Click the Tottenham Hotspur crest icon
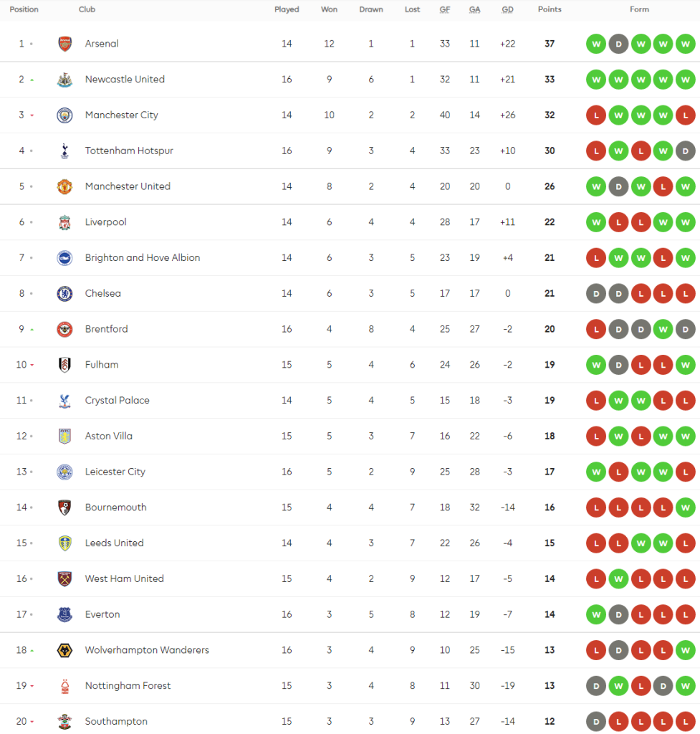 pyautogui.click(x=65, y=151)
